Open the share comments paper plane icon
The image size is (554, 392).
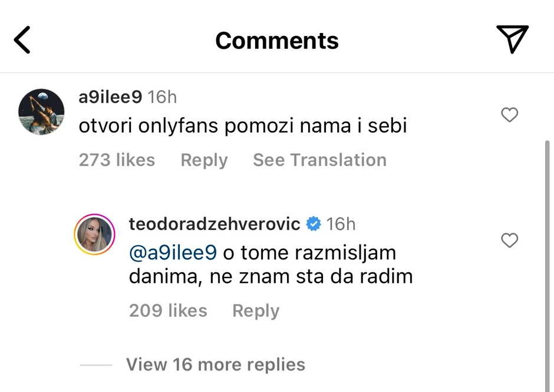[512, 39]
